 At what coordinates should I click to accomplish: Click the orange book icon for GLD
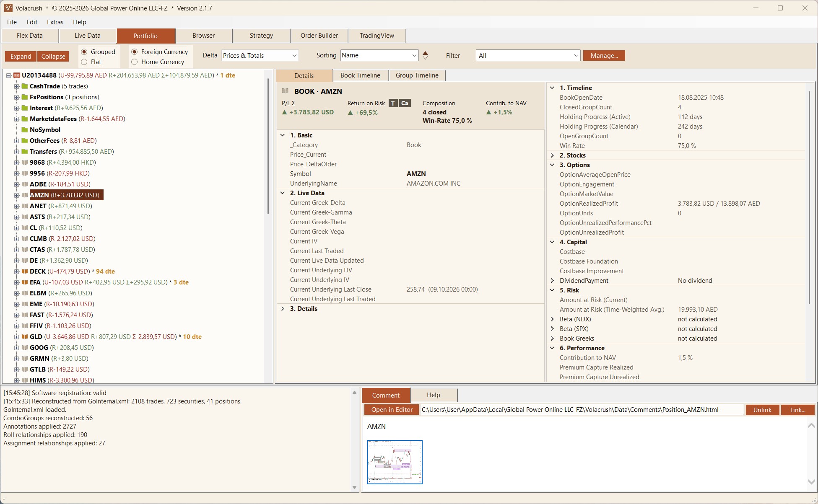tap(25, 337)
